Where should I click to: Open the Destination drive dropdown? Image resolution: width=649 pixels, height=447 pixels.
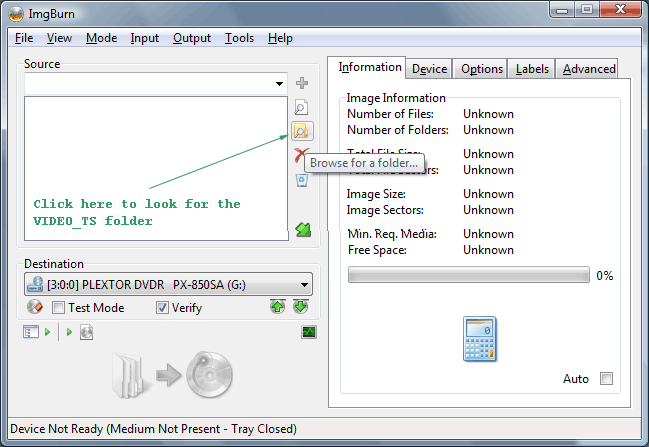(305, 285)
